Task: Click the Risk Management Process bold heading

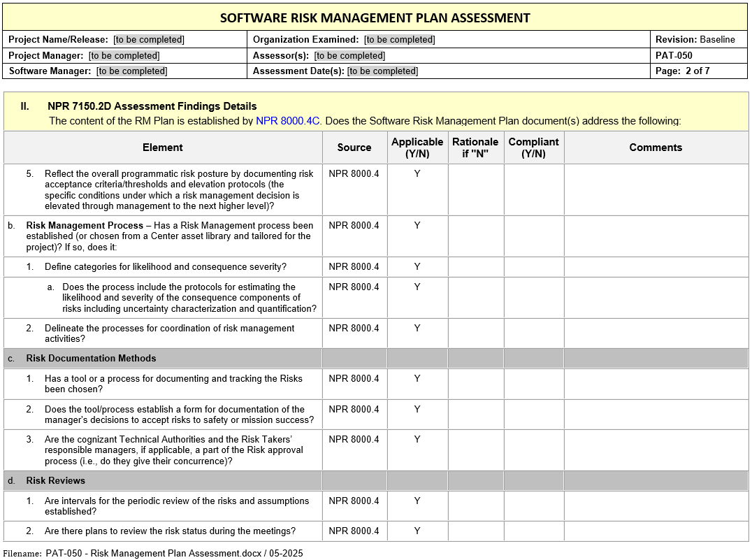Action: click(x=85, y=225)
